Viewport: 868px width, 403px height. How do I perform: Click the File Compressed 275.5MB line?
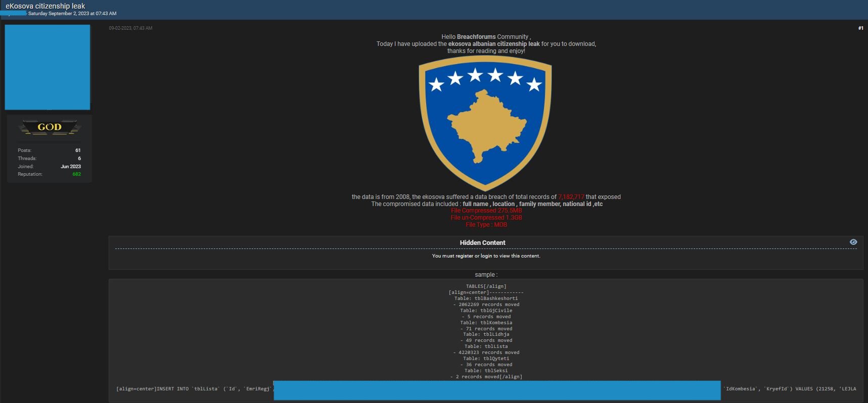[486, 211]
